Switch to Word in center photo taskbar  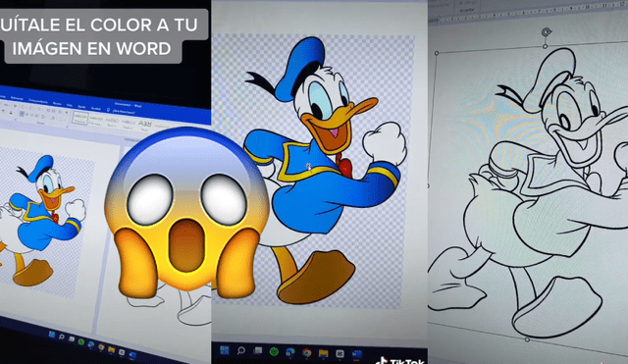(356, 354)
